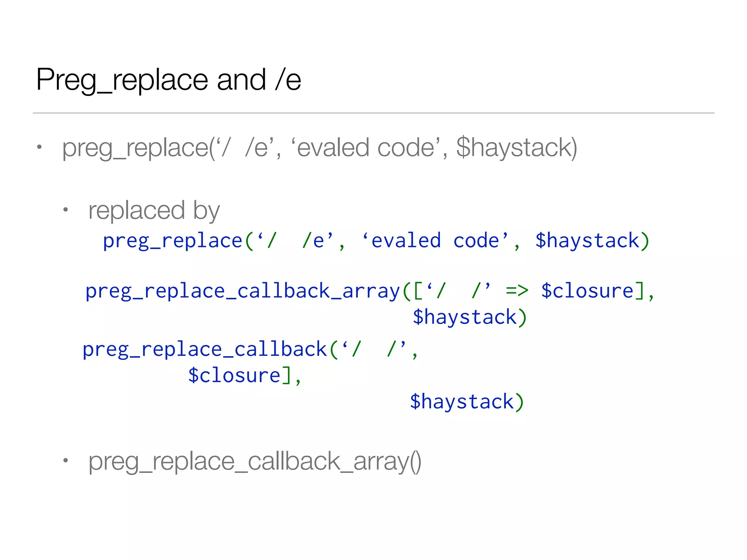The height and width of the screenshot is (560, 747).
Task: Click the green "=>" arrow operator
Action: click(517, 291)
